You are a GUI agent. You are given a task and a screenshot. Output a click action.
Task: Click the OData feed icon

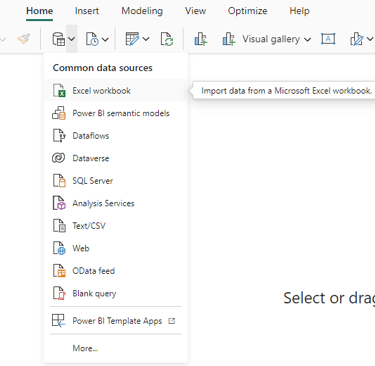(x=59, y=270)
